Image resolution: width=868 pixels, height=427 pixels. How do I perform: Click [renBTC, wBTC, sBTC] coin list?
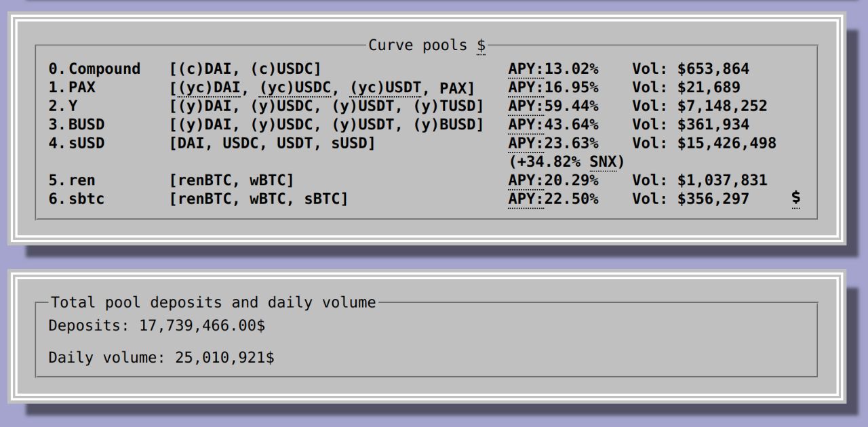[x=258, y=199]
